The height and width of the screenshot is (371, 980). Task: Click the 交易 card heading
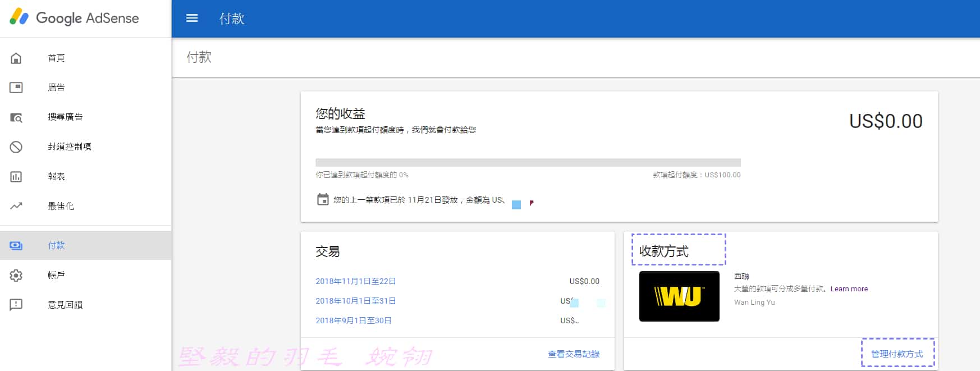[328, 251]
